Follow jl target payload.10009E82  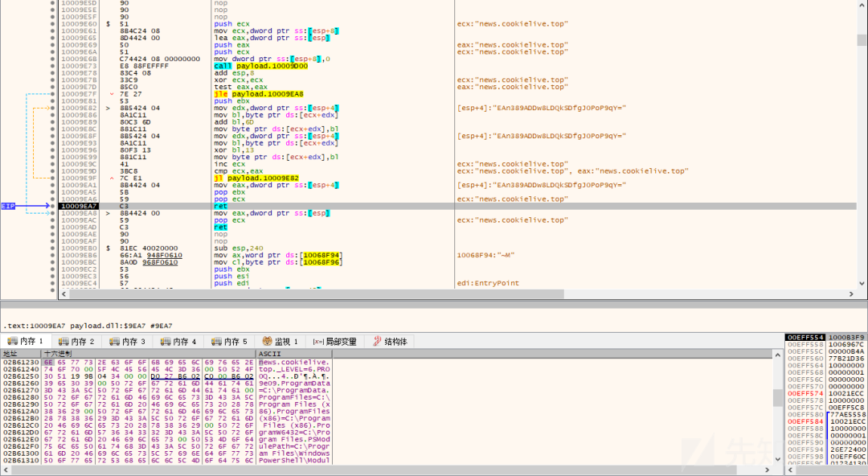[x=263, y=178]
